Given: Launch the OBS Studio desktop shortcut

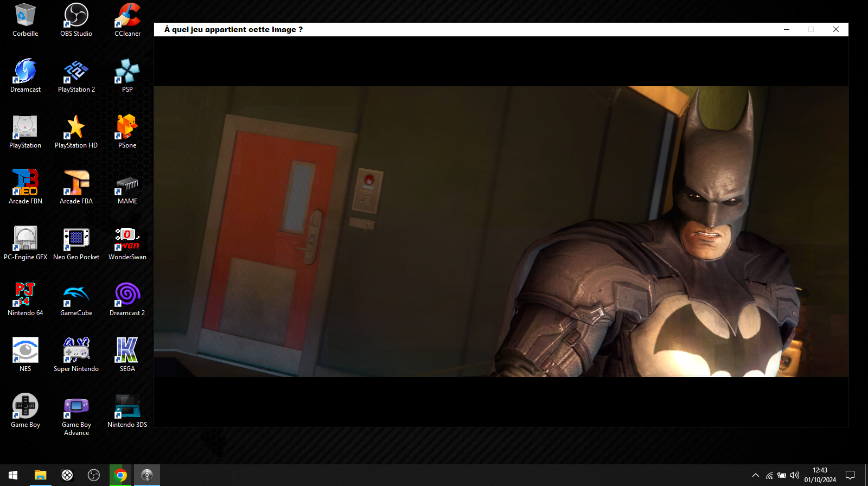Looking at the screenshot, I should pos(76,20).
